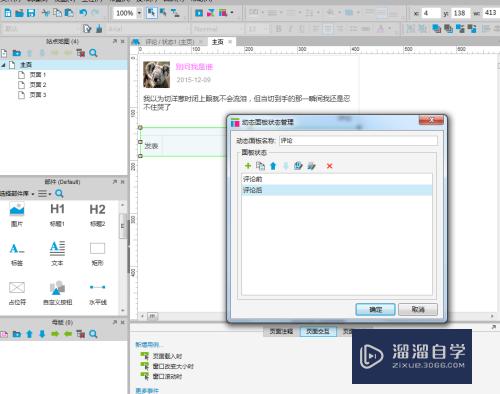Select the 文本 paragraph widget
The height and width of the screenshot is (394, 500).
tap(57, 254)
